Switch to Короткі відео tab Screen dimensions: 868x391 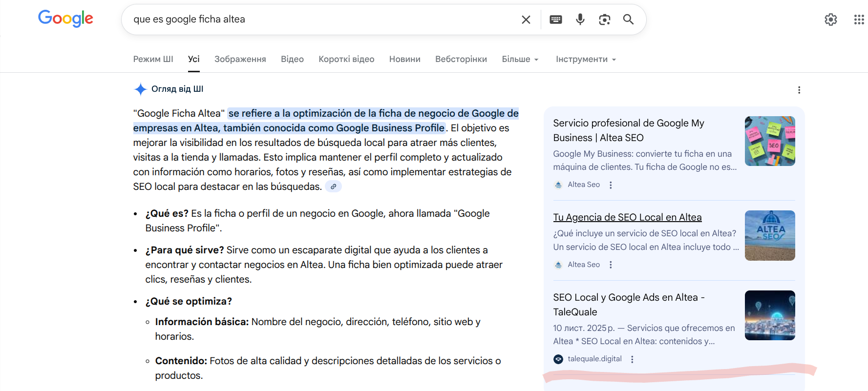[346, 59]
